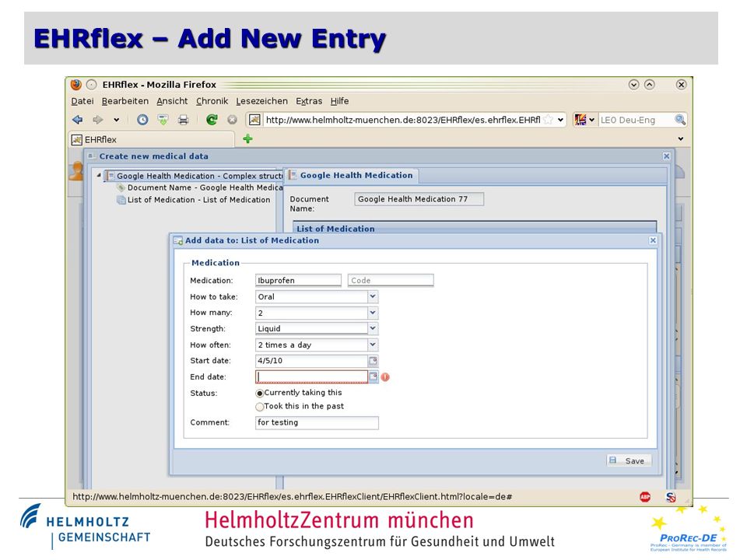Open the Extras menu
The width and height of the screenshot is (747, 560).
[x=309, y=101]
